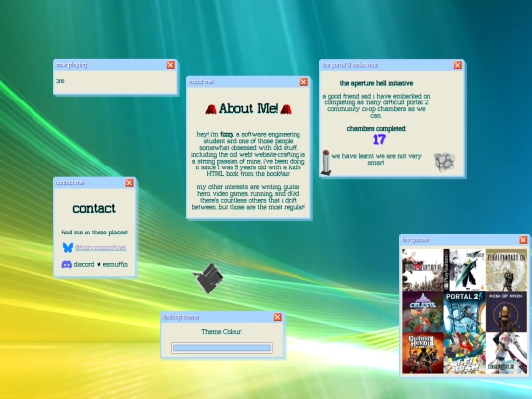Viewport: 532px width, 399px height.
Task: Close the fav games window
Action: [x=523, y=240]
